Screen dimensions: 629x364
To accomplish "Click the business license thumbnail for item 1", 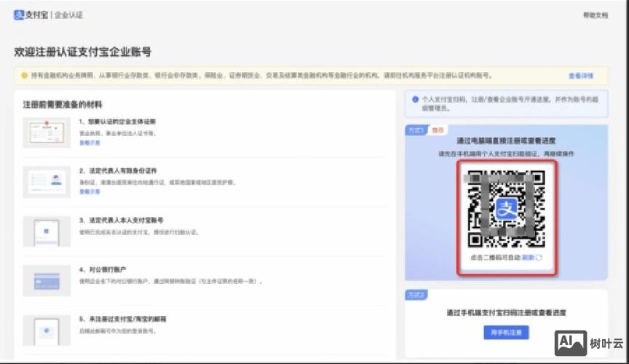I will [47, 132].
